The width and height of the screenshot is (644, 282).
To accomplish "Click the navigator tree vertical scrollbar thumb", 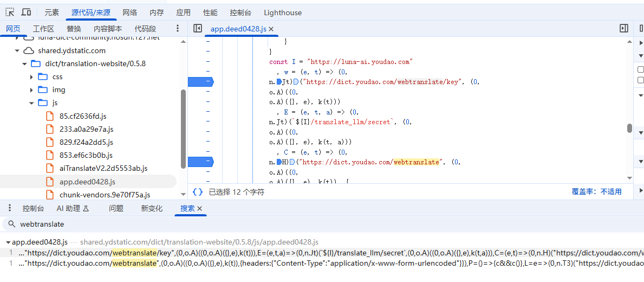I will (183, 129).
